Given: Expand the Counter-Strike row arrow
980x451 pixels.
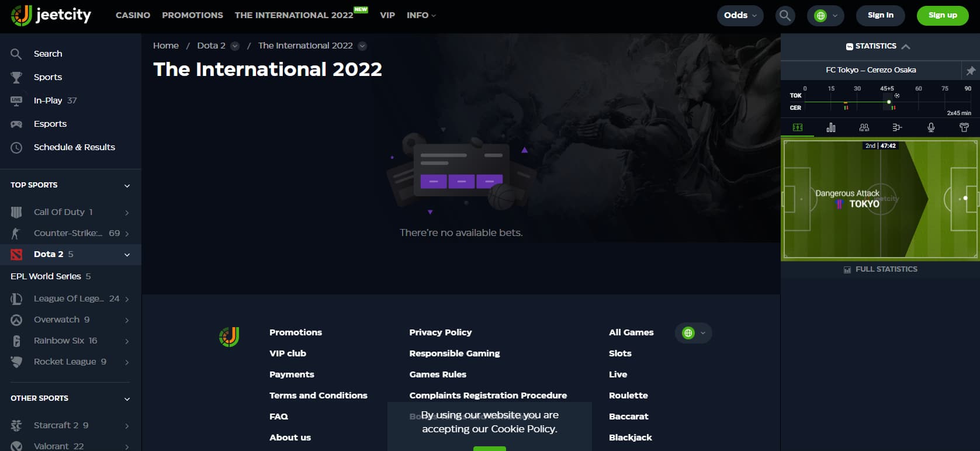Looking at the screenshot, I should pos(127,234).
